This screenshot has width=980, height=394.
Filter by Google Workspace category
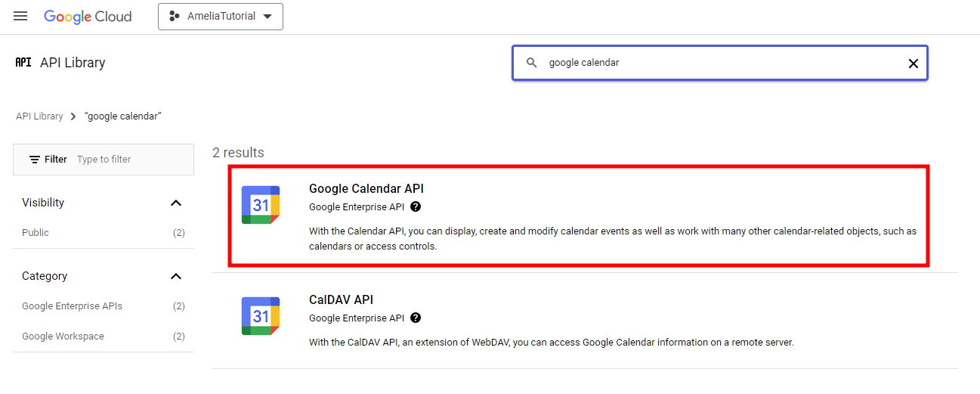[63, 337]
